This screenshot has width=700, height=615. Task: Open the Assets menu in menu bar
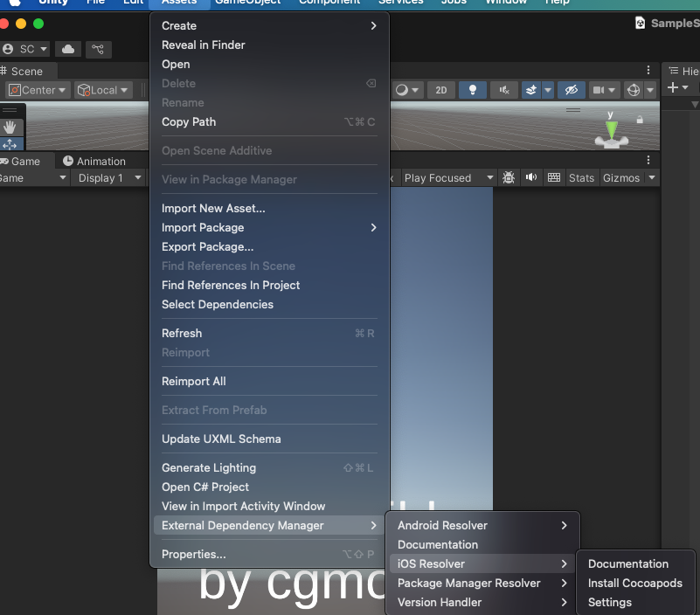179,2
